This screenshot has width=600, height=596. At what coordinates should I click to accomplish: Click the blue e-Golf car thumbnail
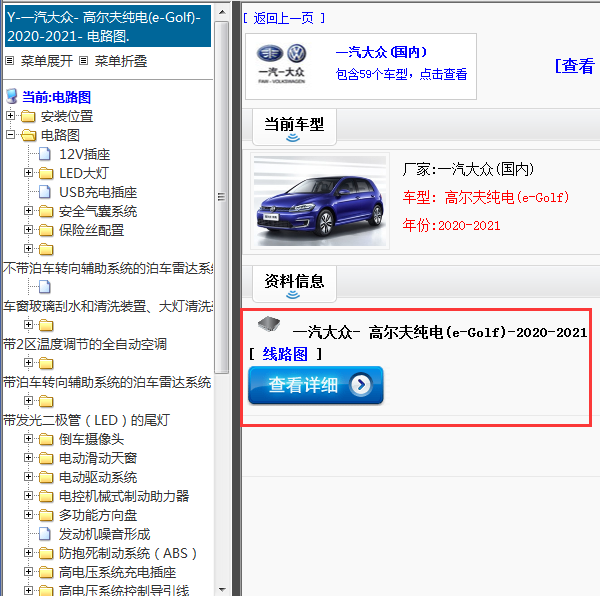point(320,201)
